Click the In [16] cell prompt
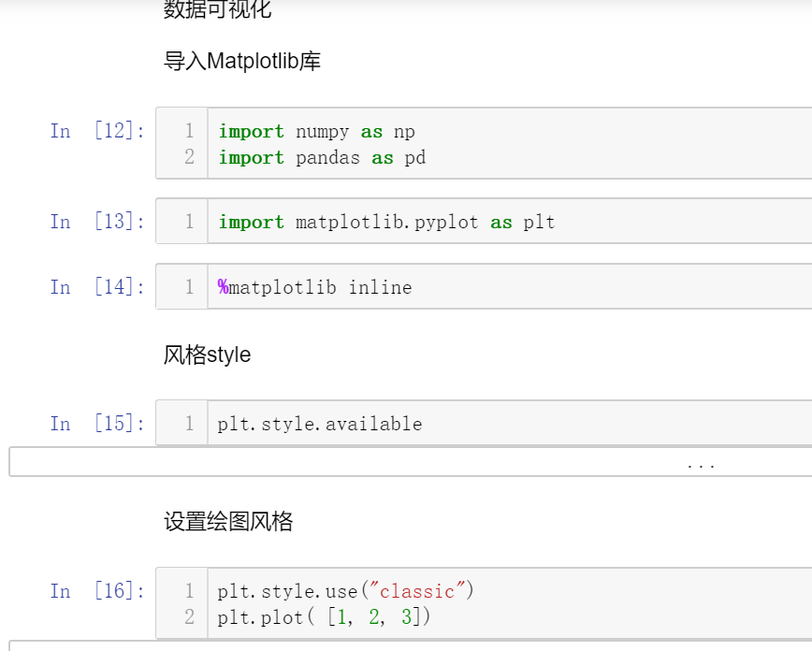812x651 pixels. click(x=97, y=591)
